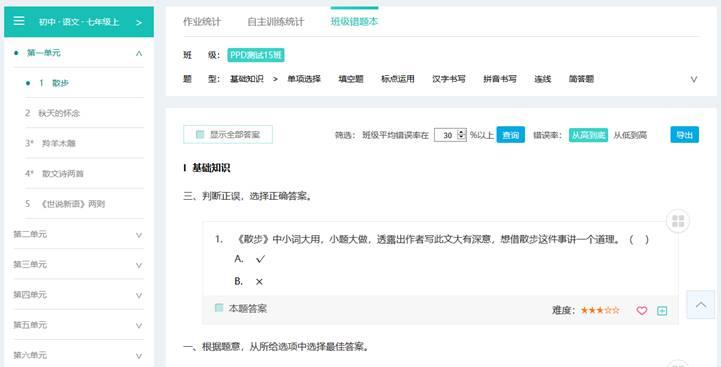Open the hamburger menu icon
The height and width of the screenshot is (367, 721).
coord(19,21)
